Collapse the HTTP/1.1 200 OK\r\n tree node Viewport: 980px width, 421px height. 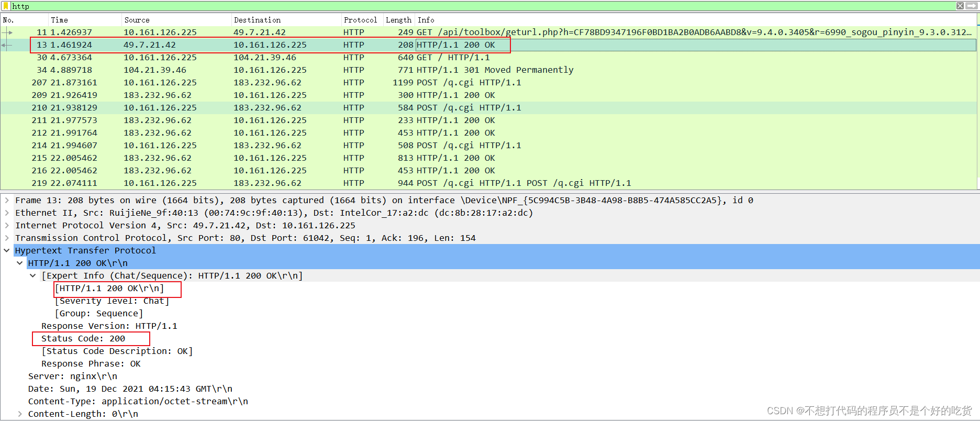[20, 263]
